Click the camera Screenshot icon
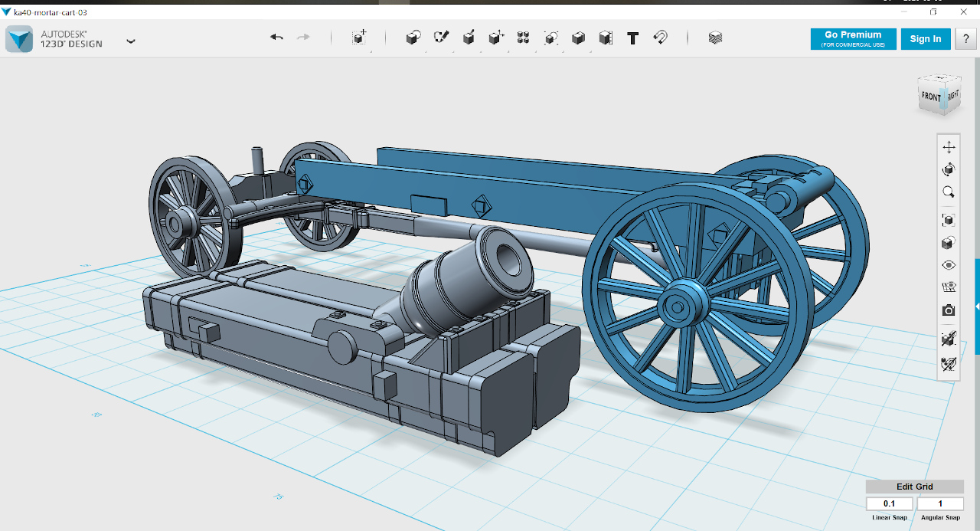 coord(949,310)
